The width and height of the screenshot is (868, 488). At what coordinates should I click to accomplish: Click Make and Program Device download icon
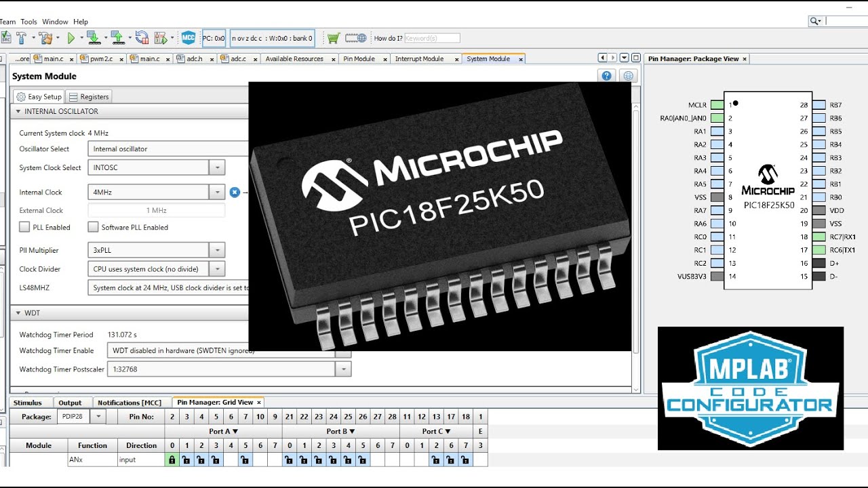(x=94, y=38)
